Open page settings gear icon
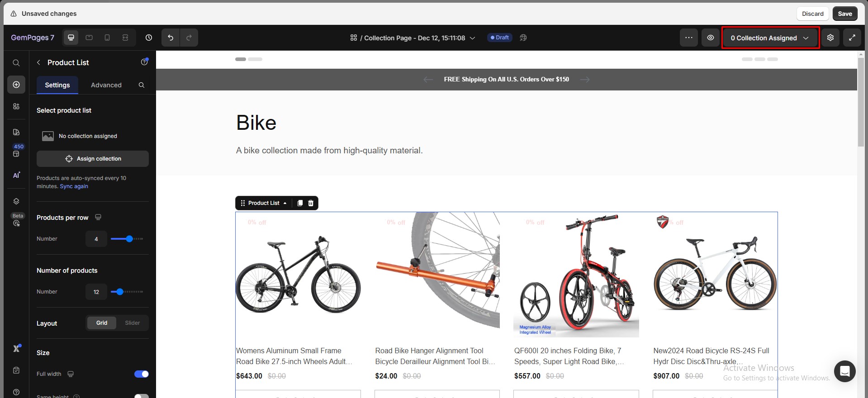The image size is (868, 398). point(830,38)
